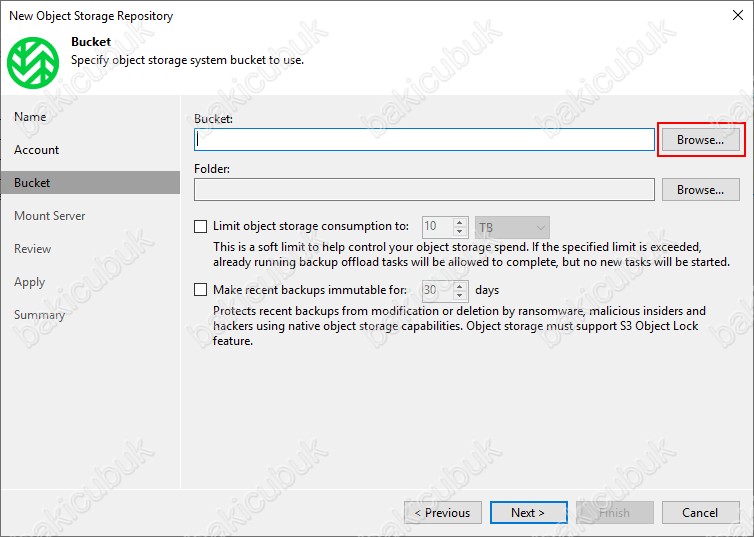Go to the Account wizard step
This screenshot has height=537, width=754.
[x=37, y=150]
